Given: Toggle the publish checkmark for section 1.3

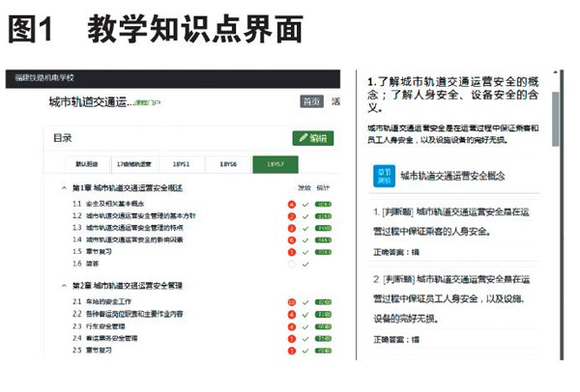Looking at the screenshot, I should pos(305,228).
